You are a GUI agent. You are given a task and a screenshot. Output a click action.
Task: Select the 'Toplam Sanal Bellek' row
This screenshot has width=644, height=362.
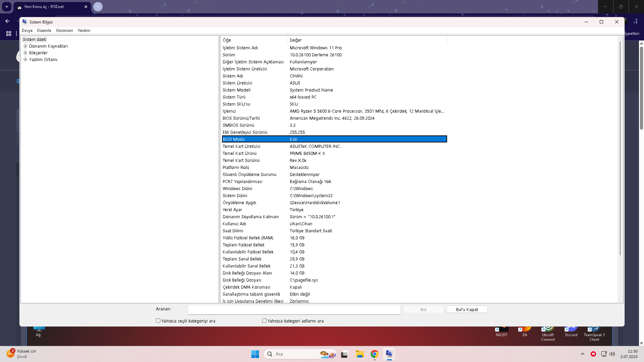(x=334, y=259)
